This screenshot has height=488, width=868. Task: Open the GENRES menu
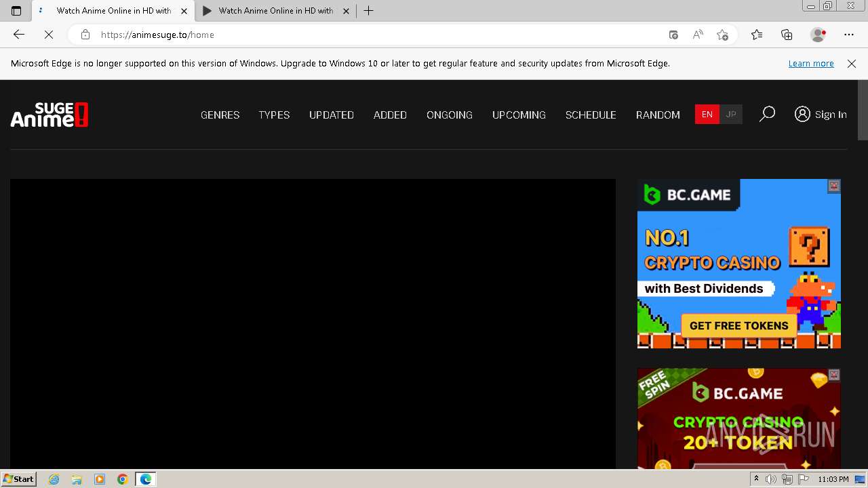coord(220,115)
